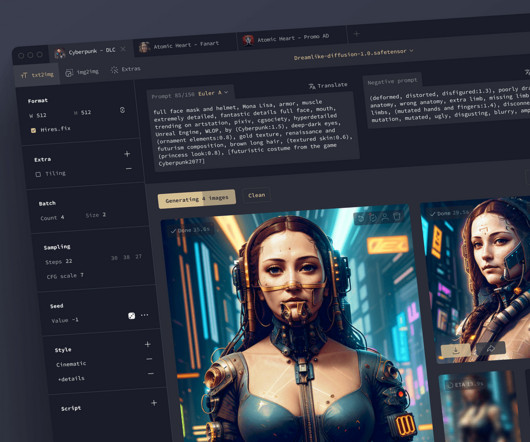Open the Extras tab
Screen dimensions: 530x442
(x=125, y=69)
